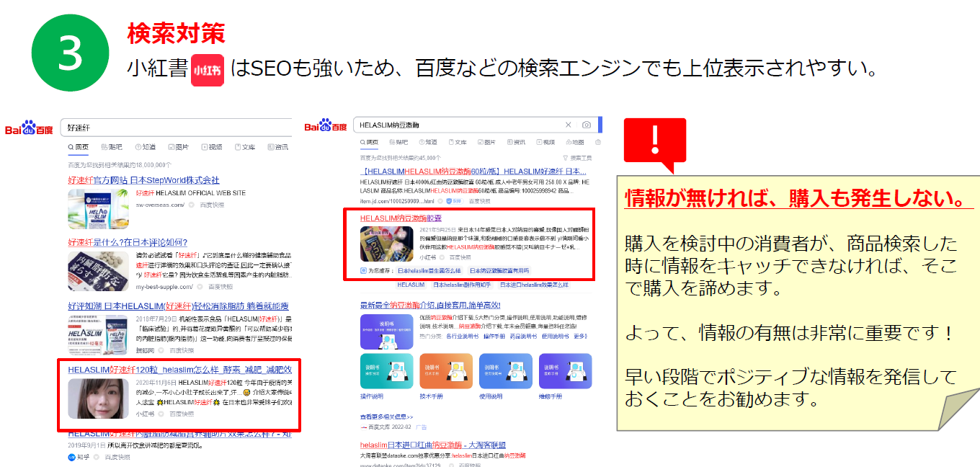This screenshot has height=467, width=980.
Task: Open the 好评如潮 日本HELASLIM result link
Action: pyautogui.click(x=178, y=306)
